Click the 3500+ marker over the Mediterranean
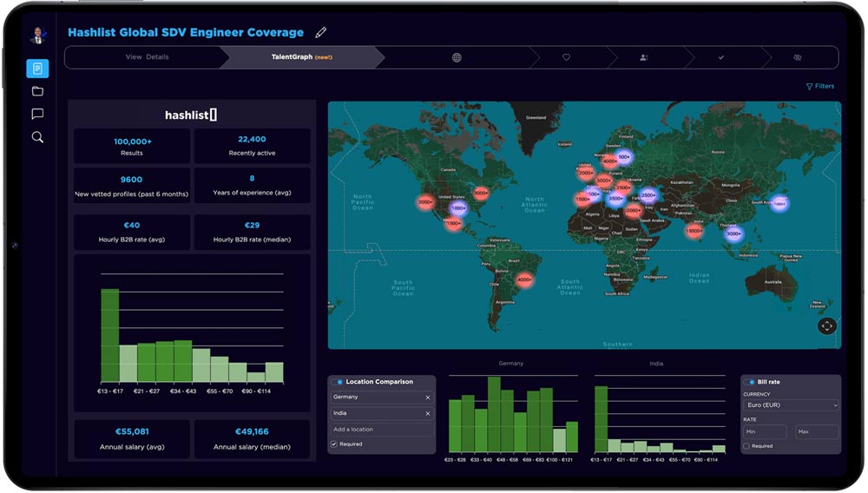Screen dimensions: 868x493 click(615, 199)
